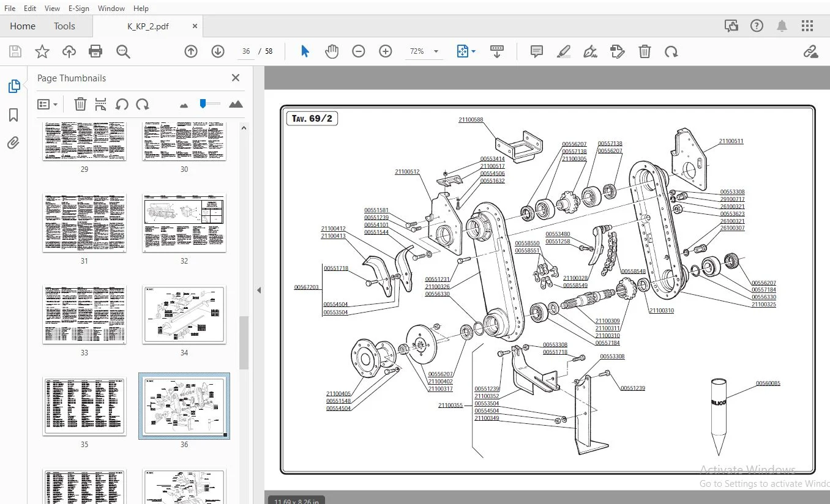Image resolution: width=830 pixels, height=504 pixels.
Task: Collapse the navigation pane with the arrow
Action: (x=259, y=291)
